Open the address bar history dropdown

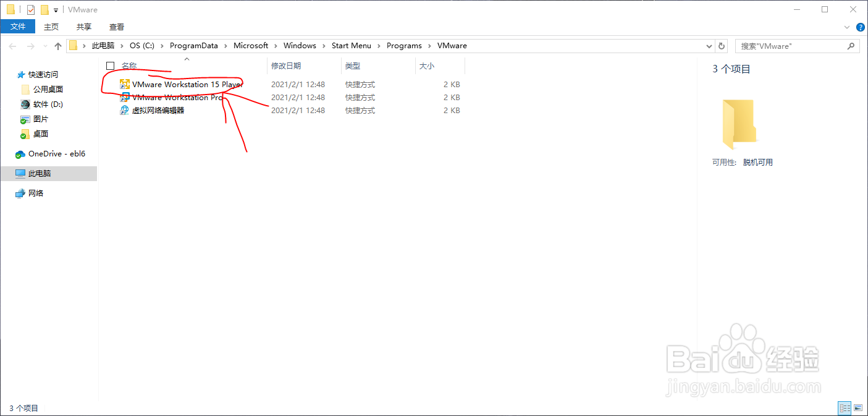709,46
